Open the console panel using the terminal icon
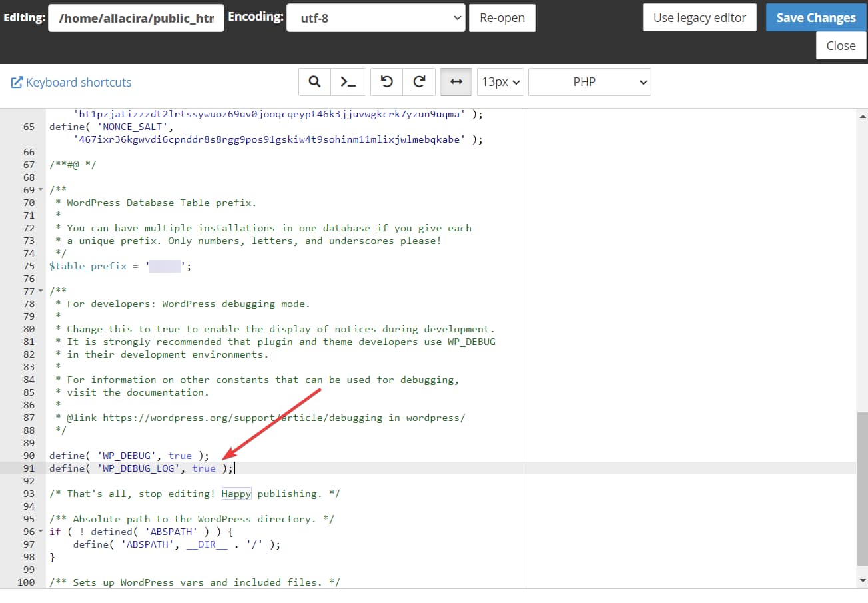This screenshot has height=603, width=868. point(348,81)
